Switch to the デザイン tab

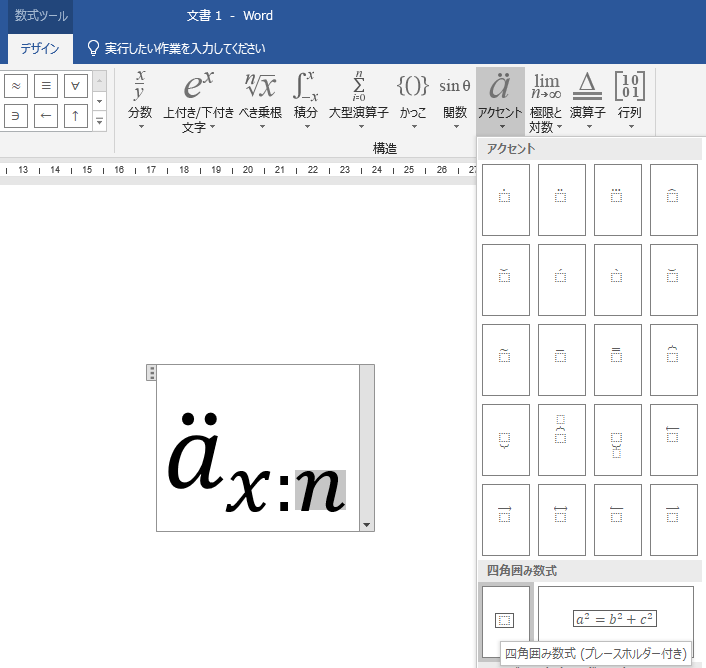tap(40, 49)
